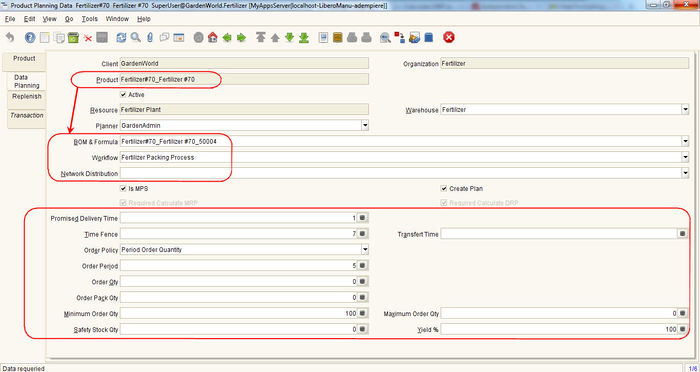Toggle grid view from the toolbar

(x=179, y=38)
